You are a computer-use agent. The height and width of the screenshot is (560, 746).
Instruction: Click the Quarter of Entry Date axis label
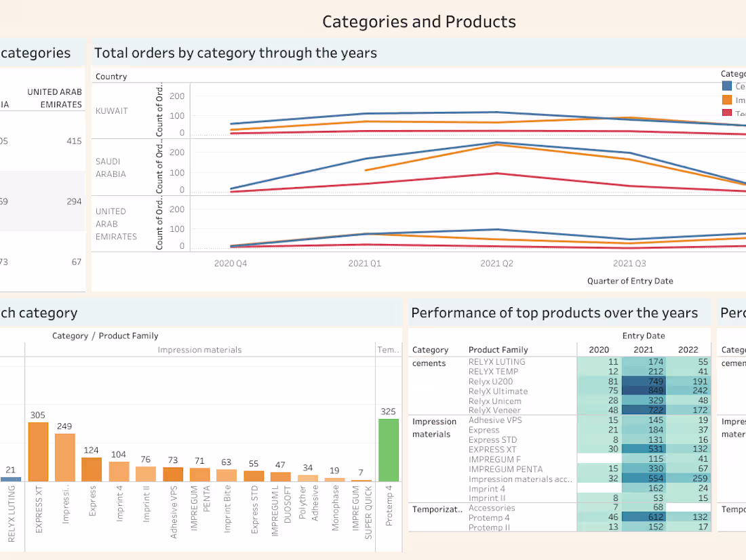[629, 281]
